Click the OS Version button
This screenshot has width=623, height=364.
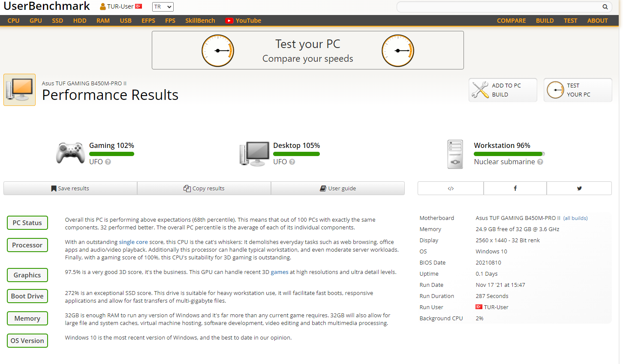tap(27, 341)
